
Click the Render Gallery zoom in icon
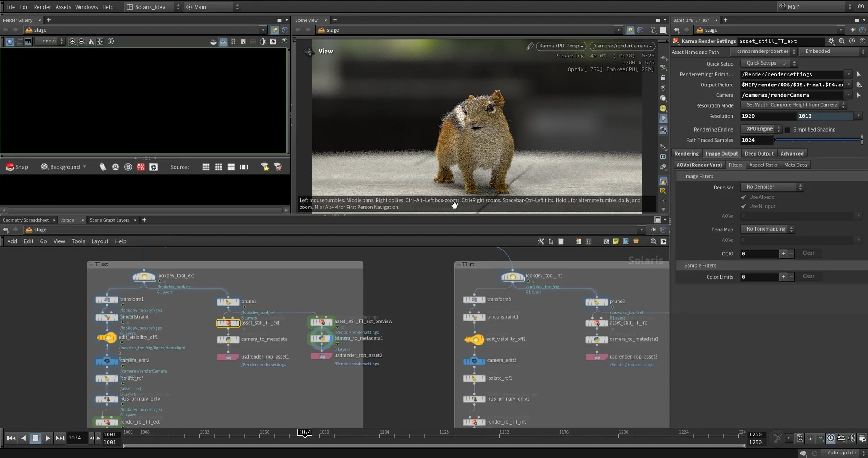pos(72,42)
